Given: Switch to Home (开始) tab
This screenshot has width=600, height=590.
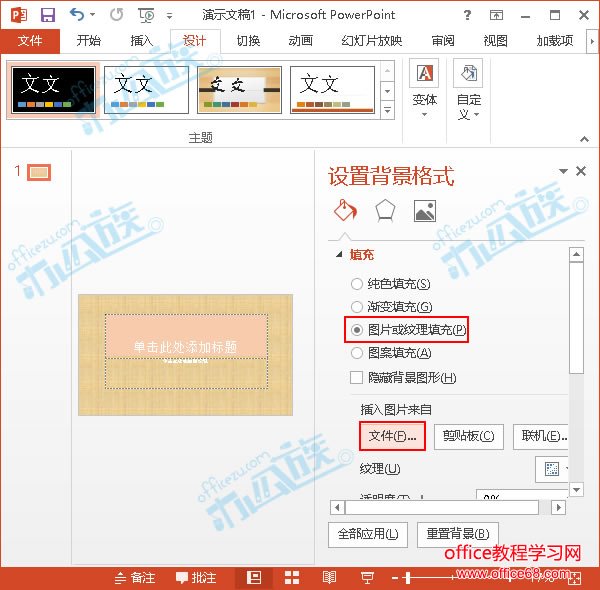Looking at the screenshot, I should coord(89,41).
